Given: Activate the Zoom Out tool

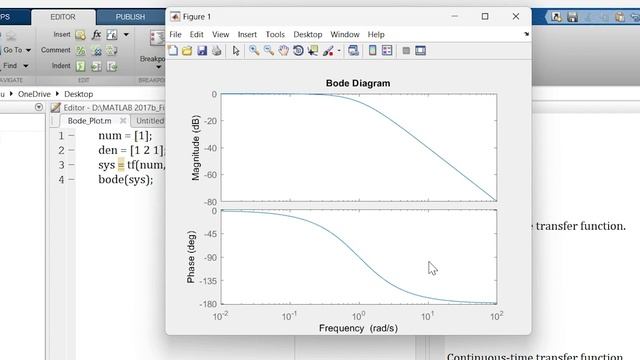Looking at the screenshot, I should [269, 51].
